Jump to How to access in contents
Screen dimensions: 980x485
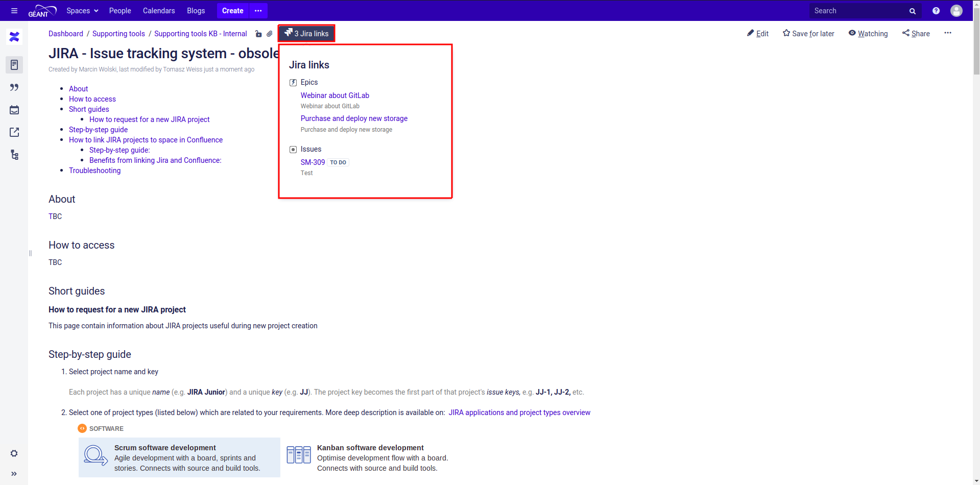tap(92, 99)
